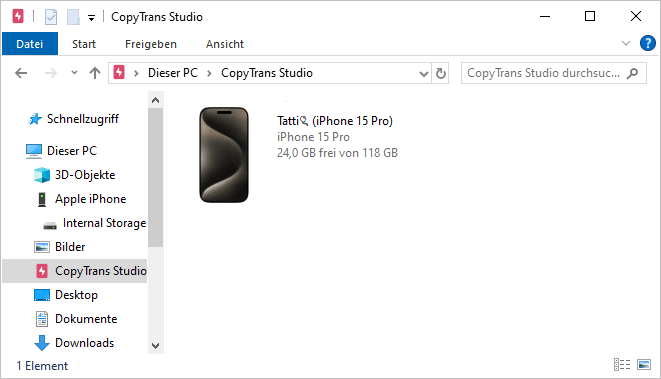
Task: Switch to the Start ribbon tab
Action: (83, 44)
